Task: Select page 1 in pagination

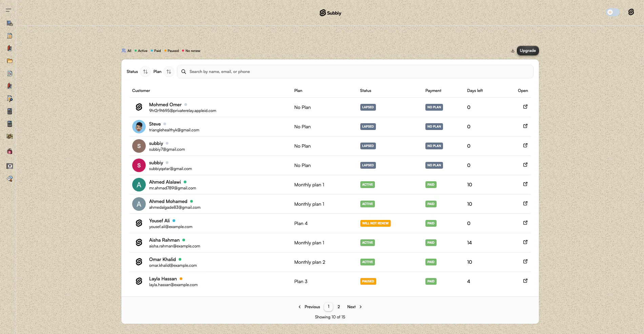Action: click(x=328, y=307)
